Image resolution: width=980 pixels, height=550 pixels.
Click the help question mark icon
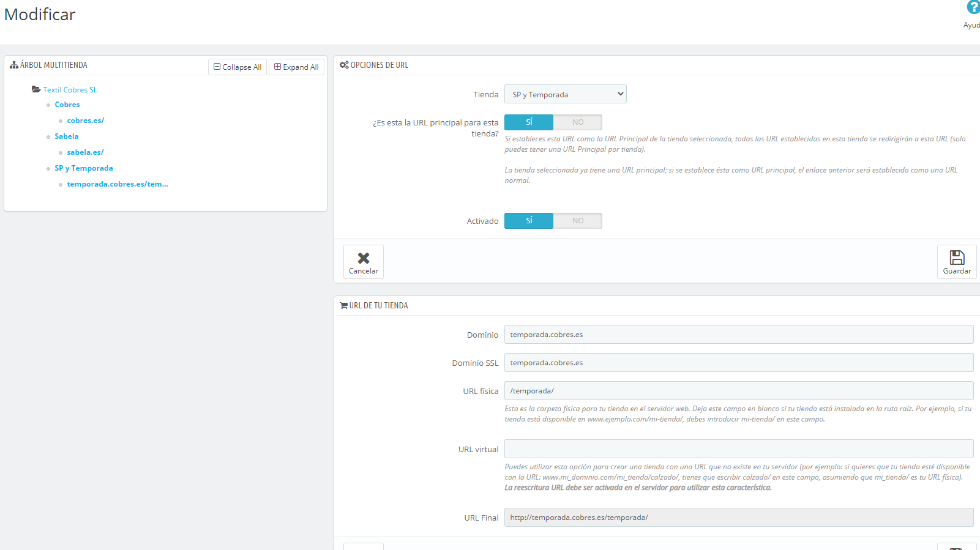(973, 7)
